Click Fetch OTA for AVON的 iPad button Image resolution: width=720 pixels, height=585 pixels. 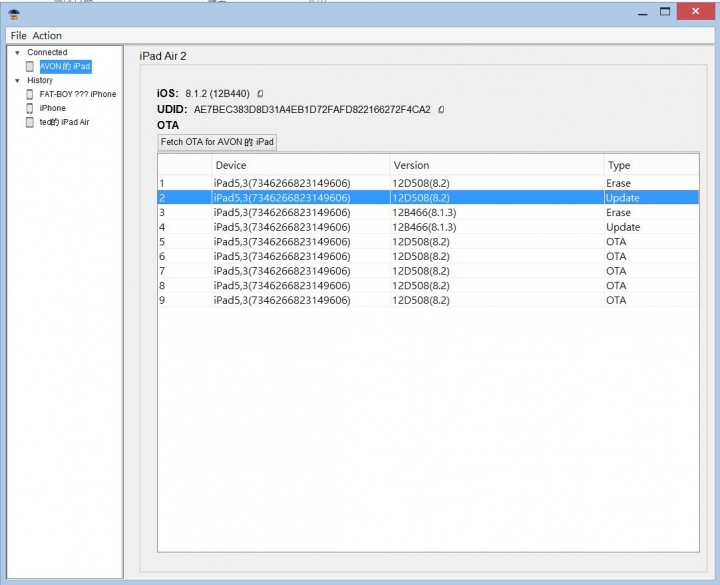[x=217, y=142]
